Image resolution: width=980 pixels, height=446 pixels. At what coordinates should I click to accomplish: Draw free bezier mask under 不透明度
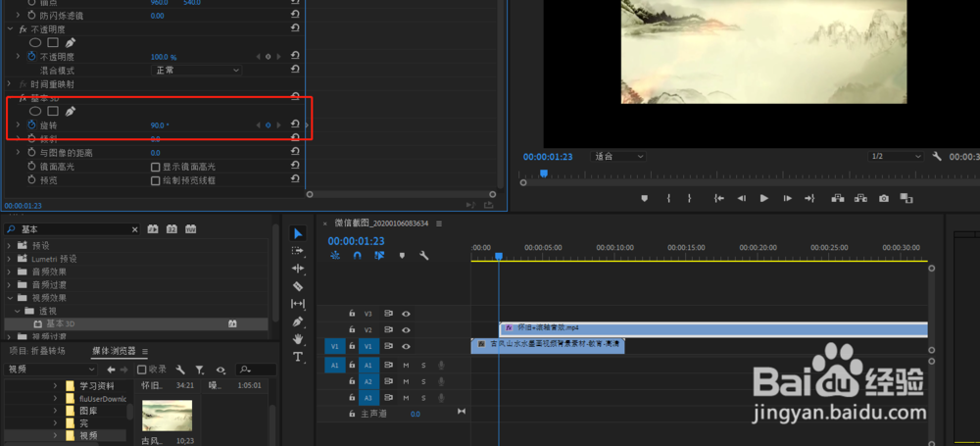point(71,42)
